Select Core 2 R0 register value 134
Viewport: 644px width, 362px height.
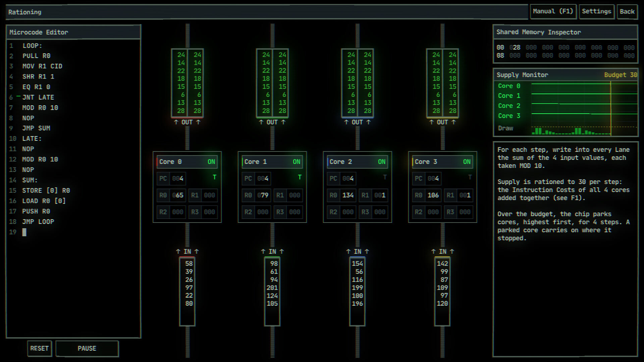348,195
